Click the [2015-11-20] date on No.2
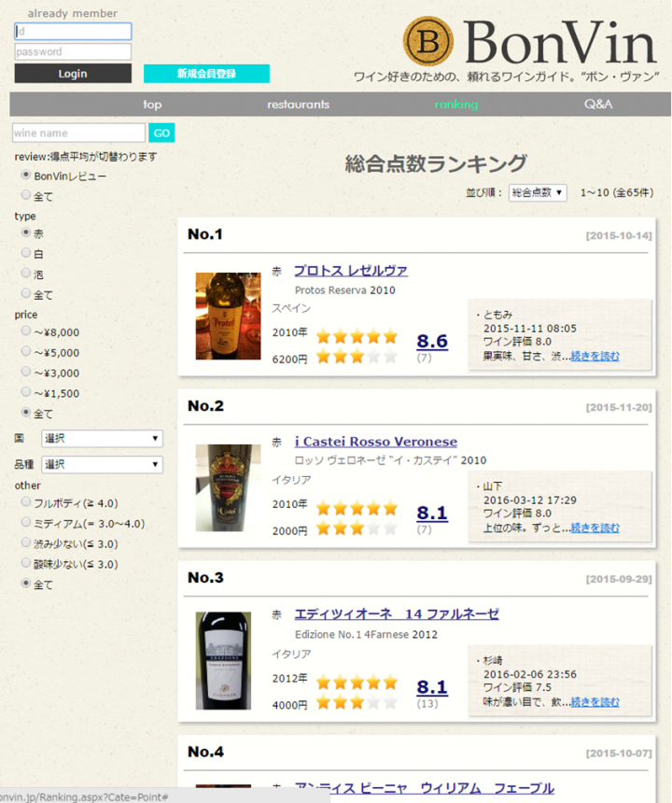Screen dimensions: 672x803 tap(619, 407)
